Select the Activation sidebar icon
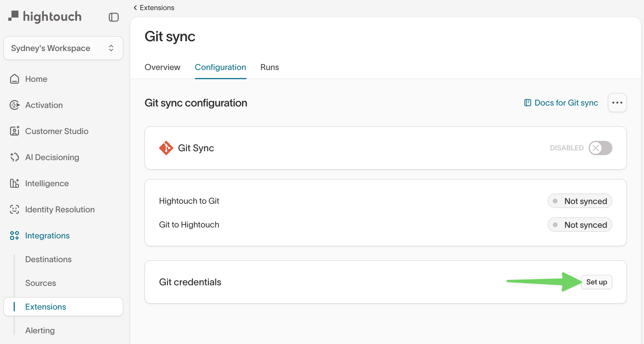 (x=14, y=105)
